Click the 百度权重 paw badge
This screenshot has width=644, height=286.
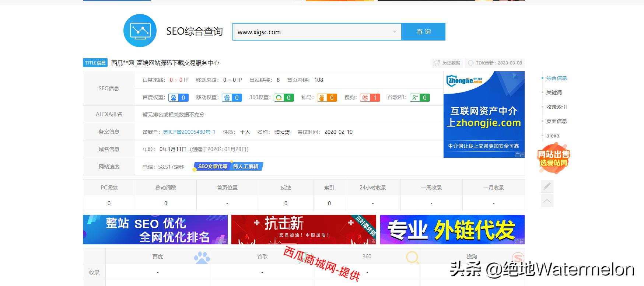(179, 98)
